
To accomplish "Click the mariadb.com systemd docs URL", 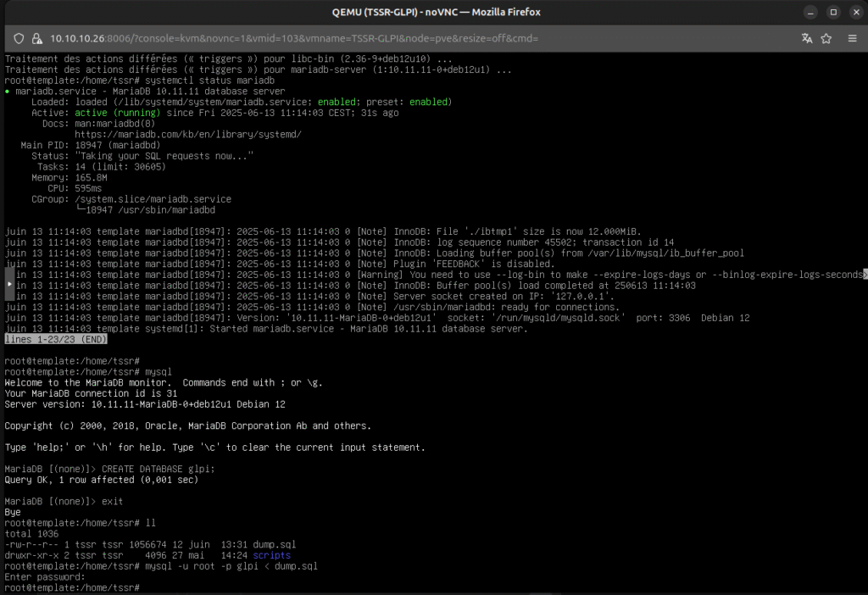I will 187,134.
